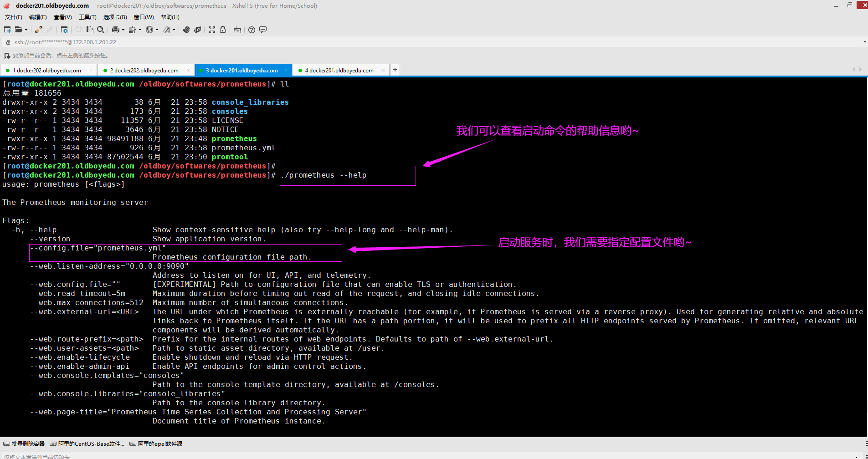Open the 工具(T) menu
Screen dimensions: 868x459
point(87,17)
